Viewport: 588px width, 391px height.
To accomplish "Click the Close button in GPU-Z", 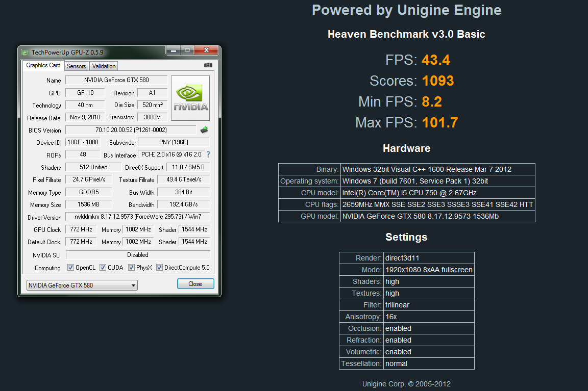I will (x=195, y=284).
